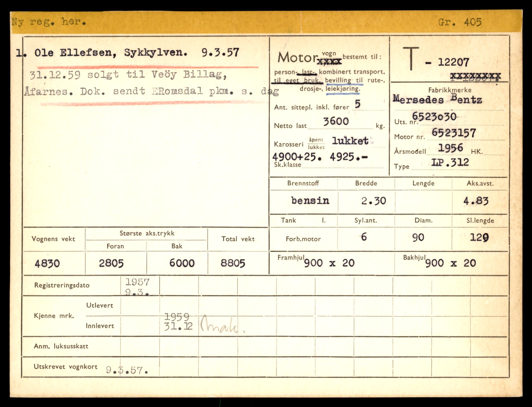
Task: Click the Framhjul size '900 x 20'
Action: tap(329, 263)
